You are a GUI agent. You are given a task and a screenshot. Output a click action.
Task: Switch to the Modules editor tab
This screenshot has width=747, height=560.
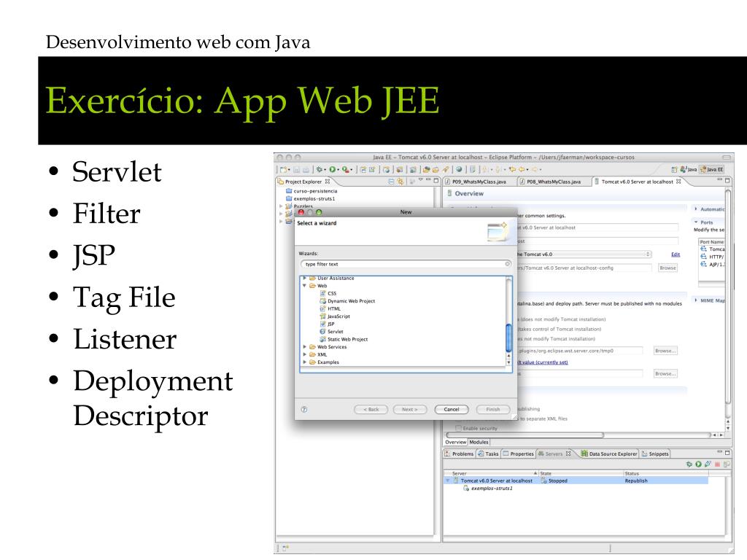479,442
